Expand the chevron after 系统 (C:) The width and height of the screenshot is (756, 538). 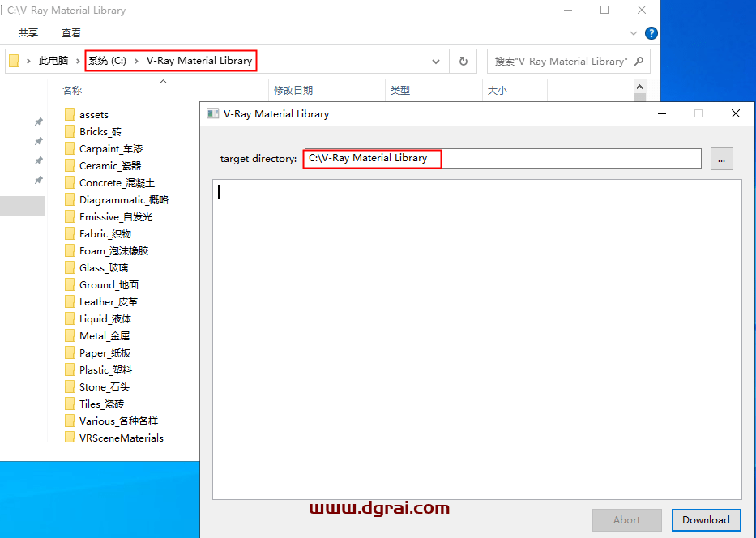point(136,61)
